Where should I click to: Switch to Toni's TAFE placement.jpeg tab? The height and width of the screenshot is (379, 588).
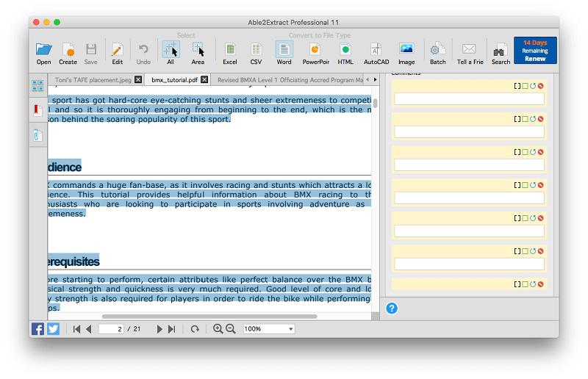[93, 80]
